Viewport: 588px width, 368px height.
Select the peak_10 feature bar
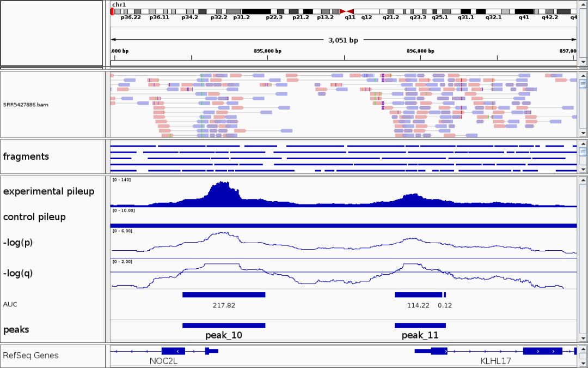click(224, 325)
